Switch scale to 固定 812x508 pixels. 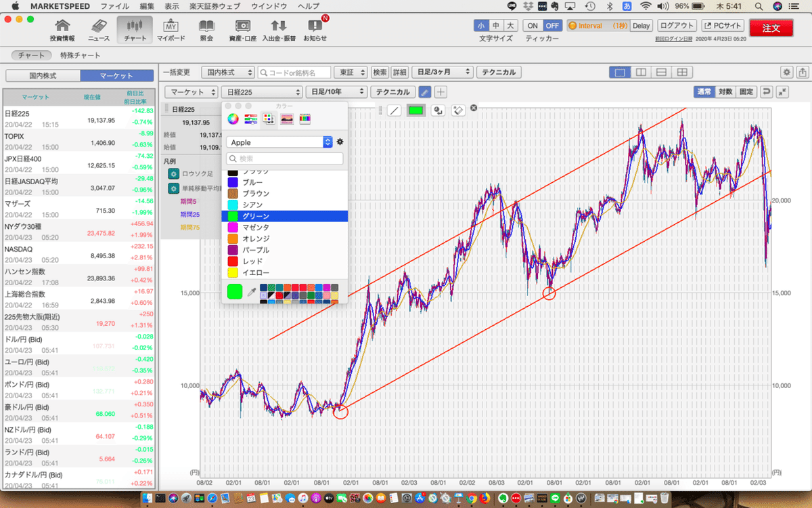pyautogui.click(x=746, y=92)
